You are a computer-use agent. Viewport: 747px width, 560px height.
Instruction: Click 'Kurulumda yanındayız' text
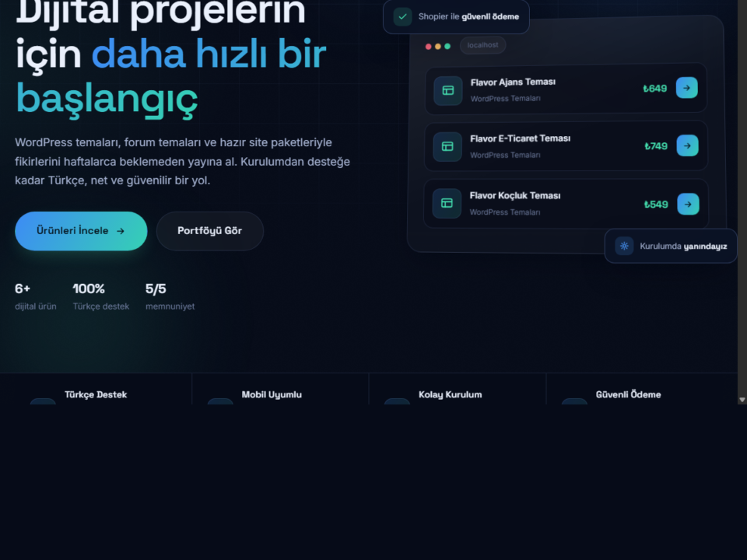coord(683,247)
